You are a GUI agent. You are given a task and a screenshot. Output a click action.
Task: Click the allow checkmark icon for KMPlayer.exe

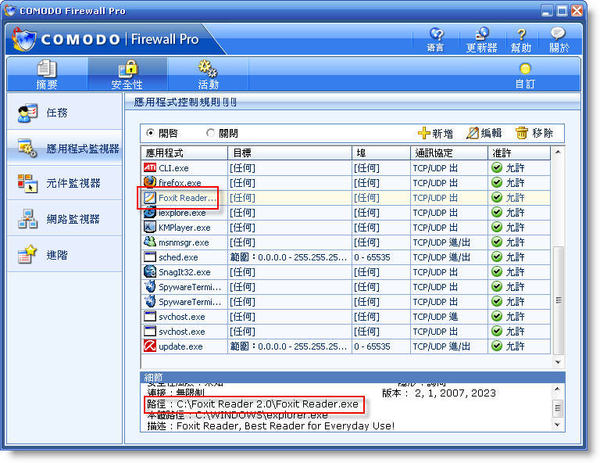(x=497, y=227)
